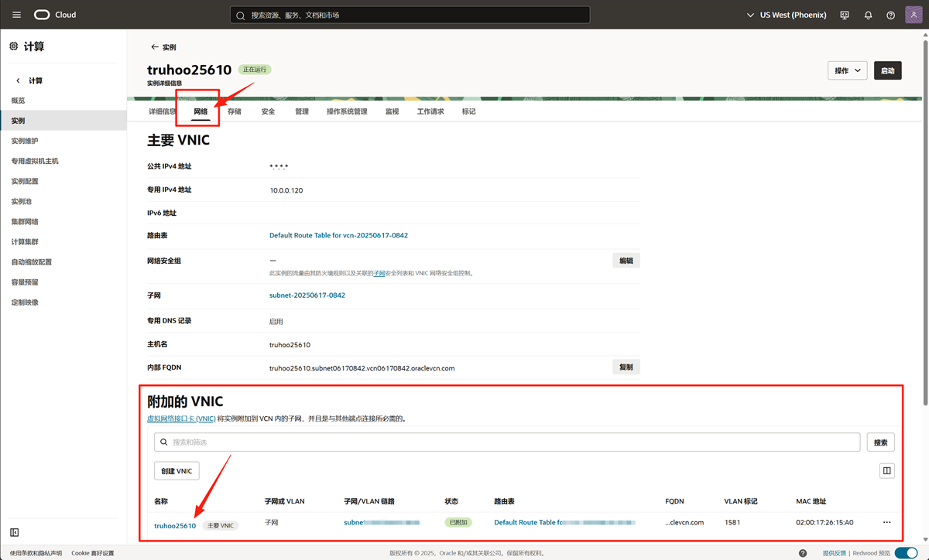The height and width of the screenshot is (560, 929).
Task: Collapse the 计算 sidebar back chevron
Action: (19, 80)
